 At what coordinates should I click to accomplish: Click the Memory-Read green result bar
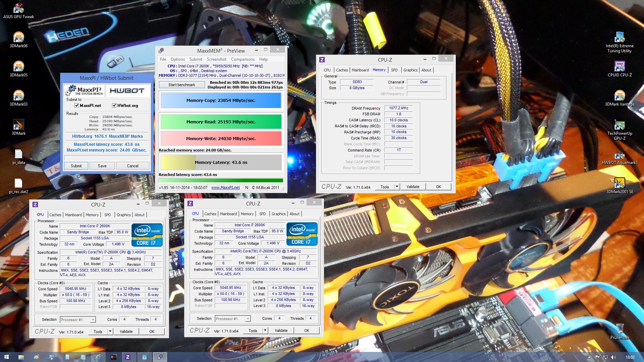coord(221,122)
